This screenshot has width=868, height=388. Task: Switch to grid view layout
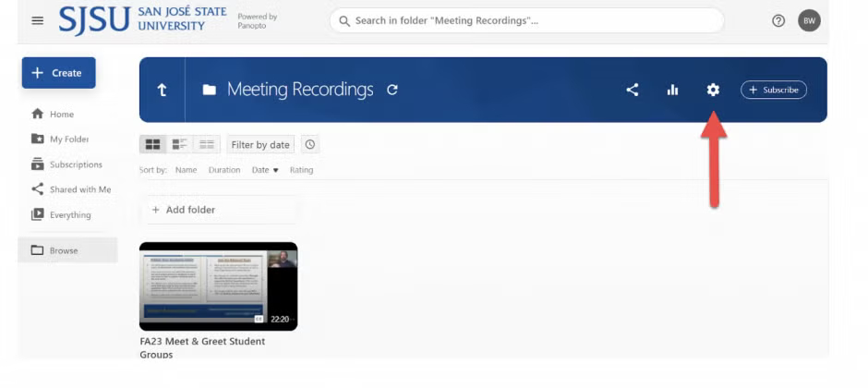(153, 144)
